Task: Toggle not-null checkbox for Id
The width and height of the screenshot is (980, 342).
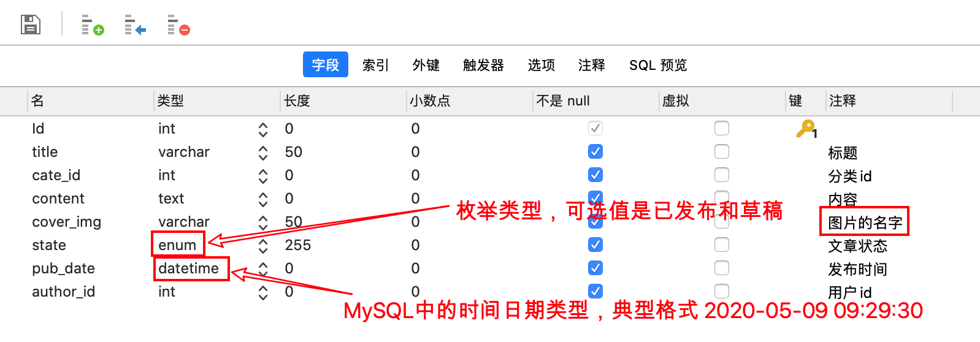Action: [x=595, y=128]
